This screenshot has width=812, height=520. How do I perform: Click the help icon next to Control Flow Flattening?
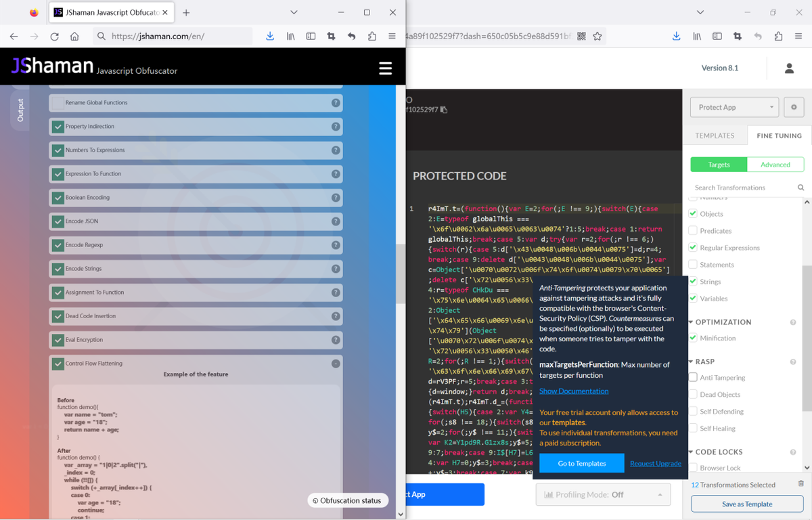(x=336, y=364)
